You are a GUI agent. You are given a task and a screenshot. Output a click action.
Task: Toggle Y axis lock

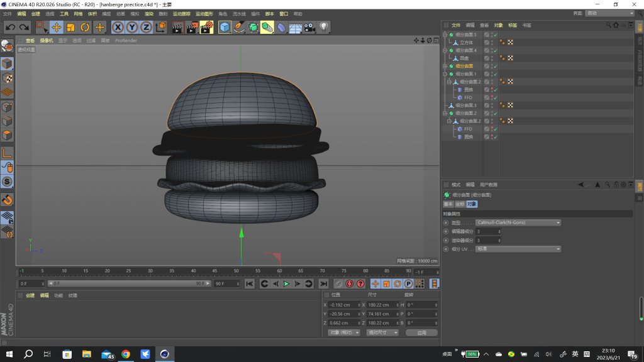(132, 28)
